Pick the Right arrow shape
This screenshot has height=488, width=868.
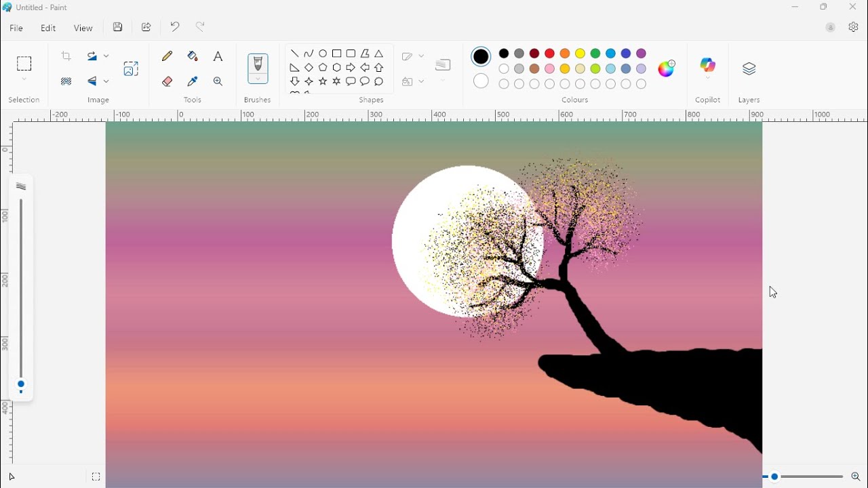tap(351, 68)
